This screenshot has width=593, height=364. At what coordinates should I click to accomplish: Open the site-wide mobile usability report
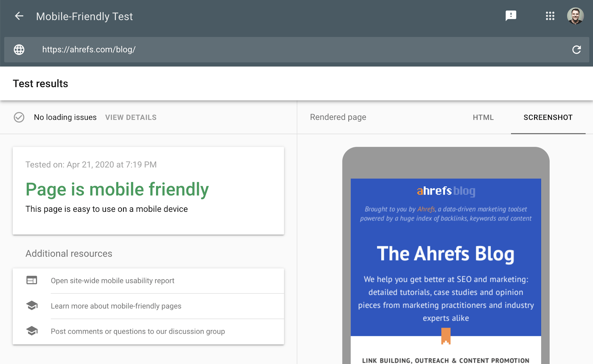tap(113, 280)
